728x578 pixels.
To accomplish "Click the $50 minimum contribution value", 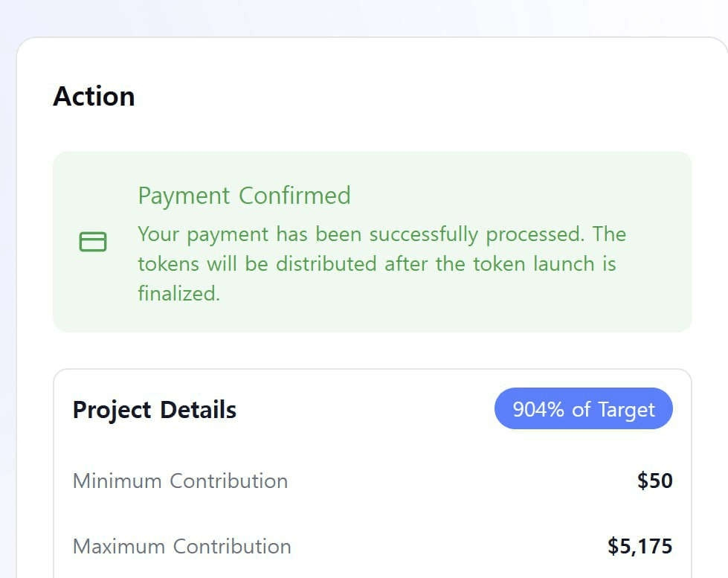I will tap(654, 481).
